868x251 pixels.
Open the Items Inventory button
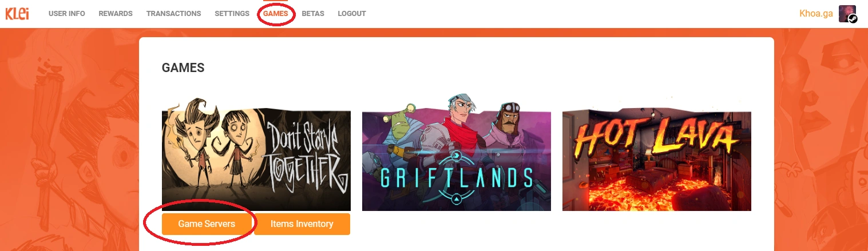302,224
